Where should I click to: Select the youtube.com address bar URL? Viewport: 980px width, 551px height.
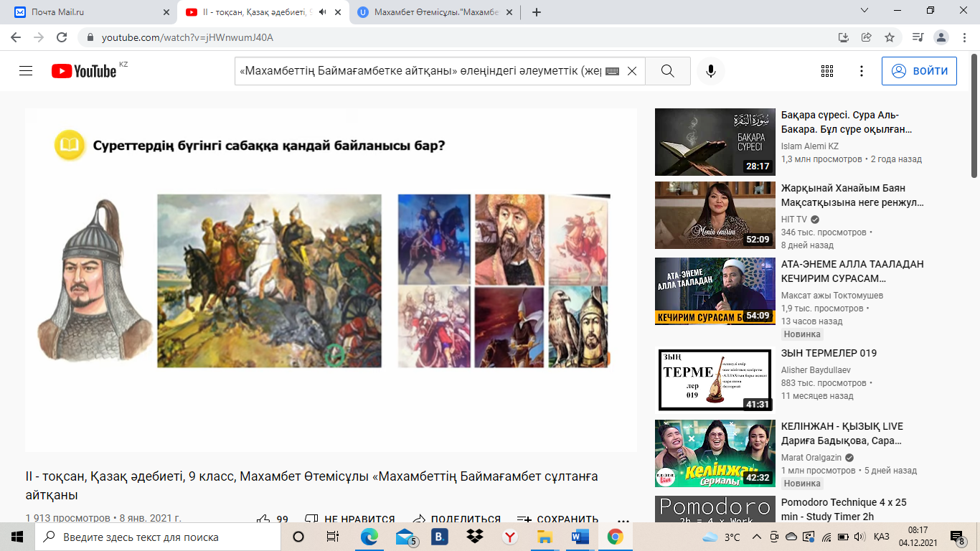point(187,37)
